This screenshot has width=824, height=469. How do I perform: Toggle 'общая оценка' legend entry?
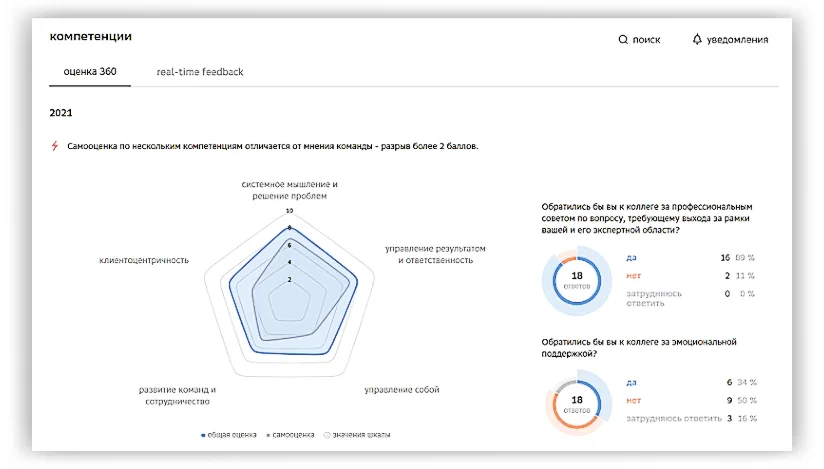[x=229, y=435]
